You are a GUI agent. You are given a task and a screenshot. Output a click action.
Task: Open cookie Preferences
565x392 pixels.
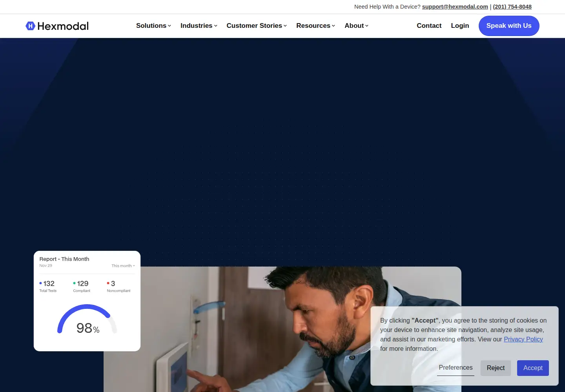pos(456,368)
